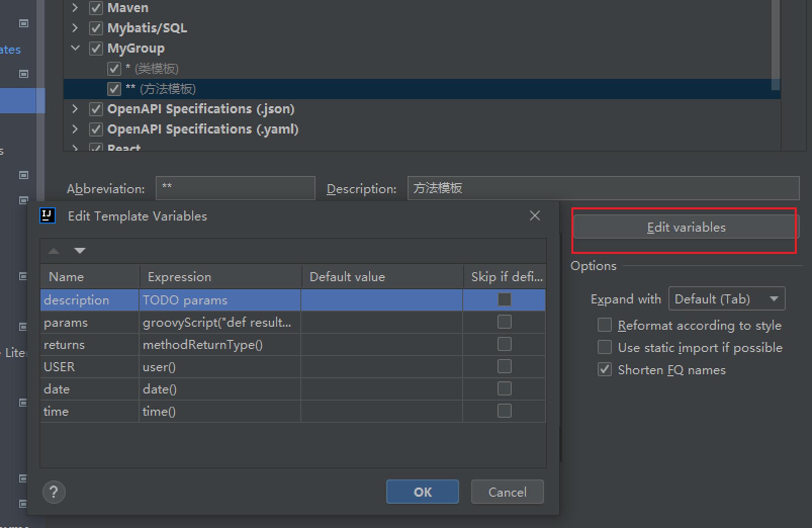Uncheck the ** (方法模板) template checkbox

pyautogui.click(x=114, y=89)
